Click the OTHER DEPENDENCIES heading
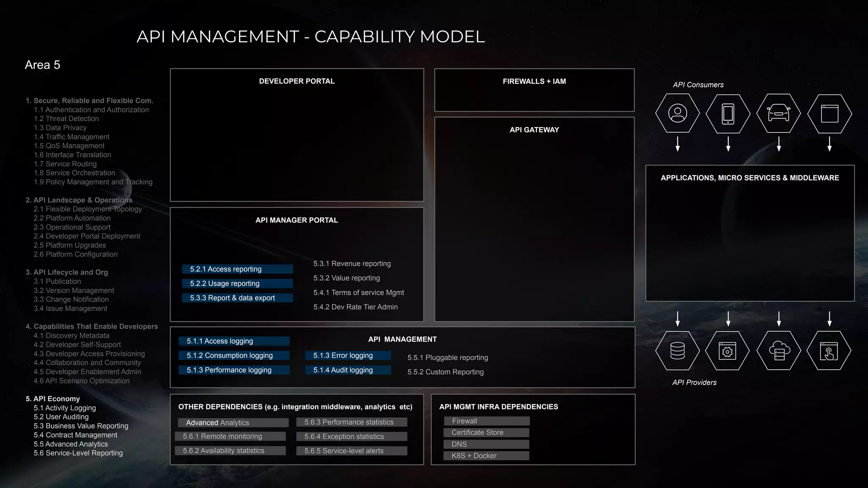The width and height of the screenshot is (868, 488). (295, 407)
